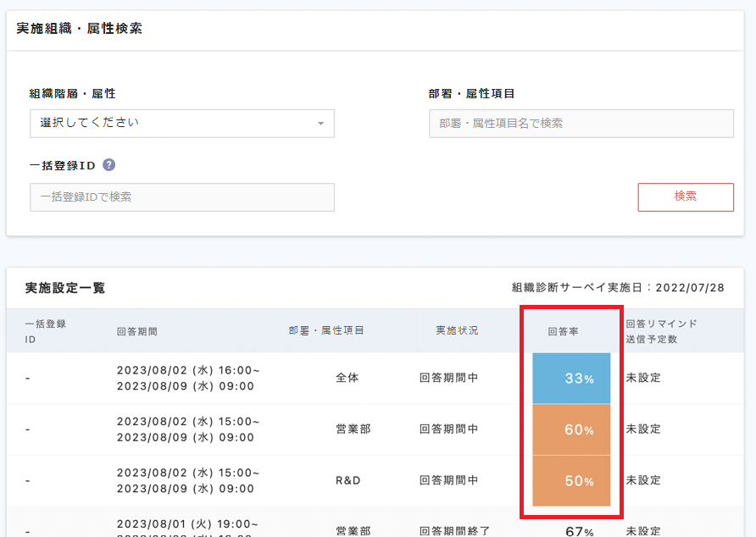Viewport: 756px width, 537px height.
Task: Click the orange 60% response rate cell
Action: (571, 429)
